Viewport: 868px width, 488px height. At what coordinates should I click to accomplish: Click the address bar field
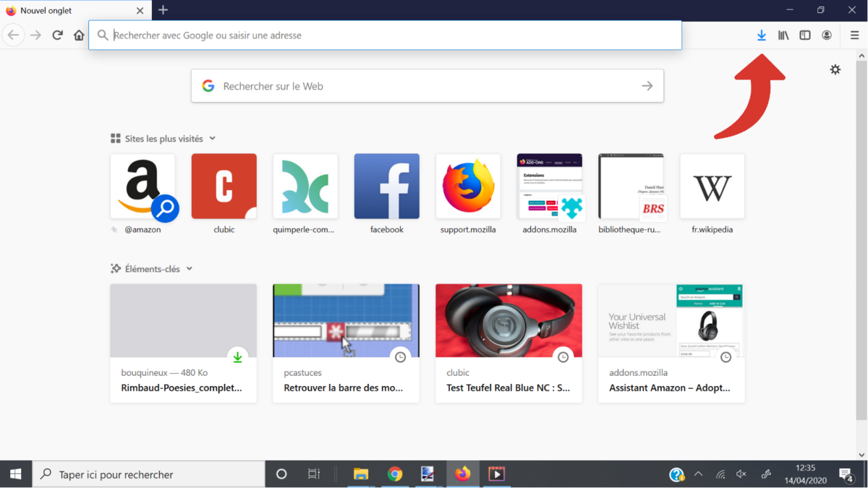coord(385,35)
